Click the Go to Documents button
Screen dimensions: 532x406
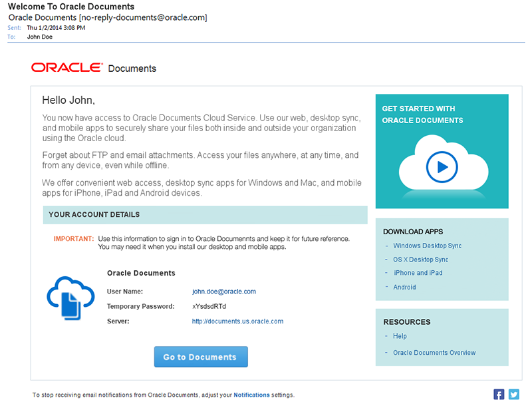pos(201,357)
